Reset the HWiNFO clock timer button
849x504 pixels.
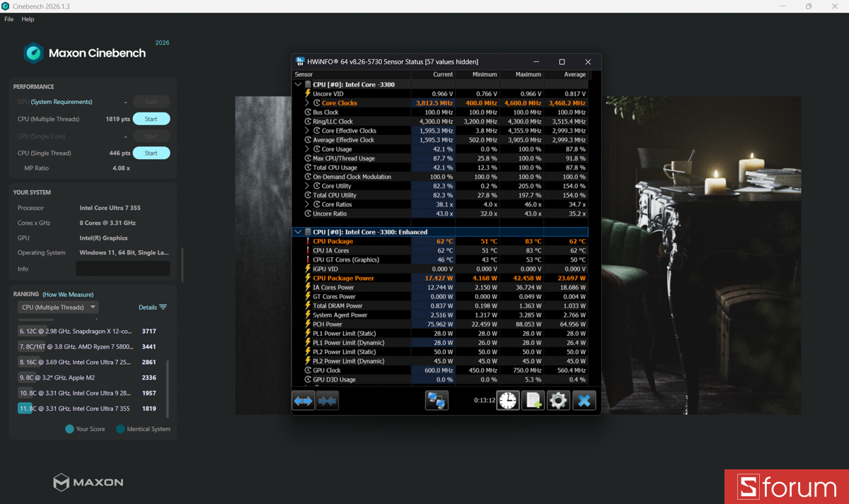(507, 401)
